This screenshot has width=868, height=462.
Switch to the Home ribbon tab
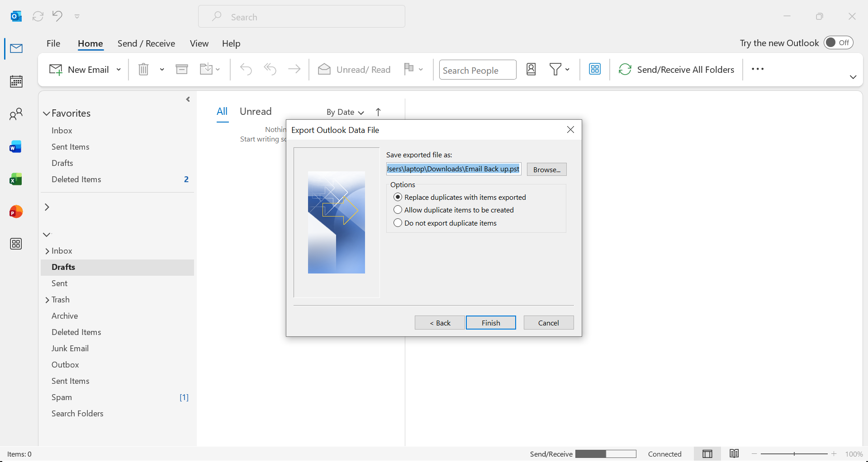[90, 43]
